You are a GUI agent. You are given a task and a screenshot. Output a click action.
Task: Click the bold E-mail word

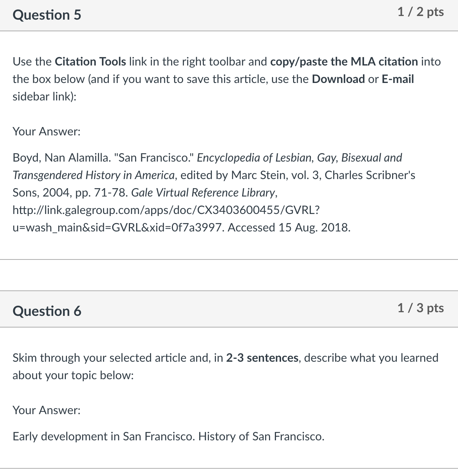398,79
